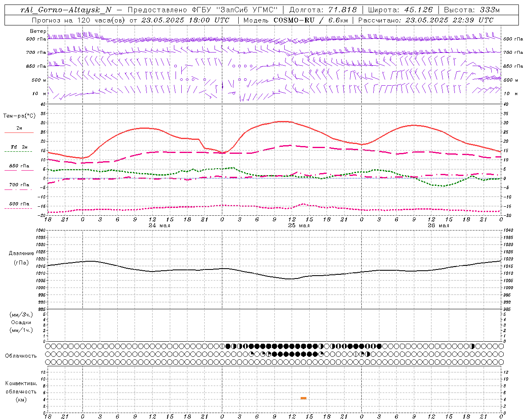Click the Давление panel label
Screen dimensions: 525x420
point(21,253)
